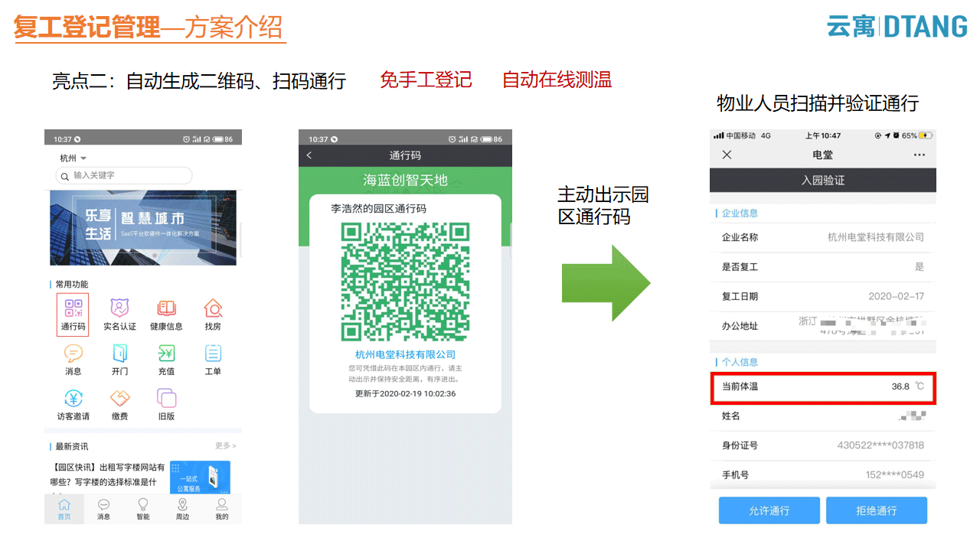Tap the 找房 house search icon

pyautogui.click(x=213, y=314)
